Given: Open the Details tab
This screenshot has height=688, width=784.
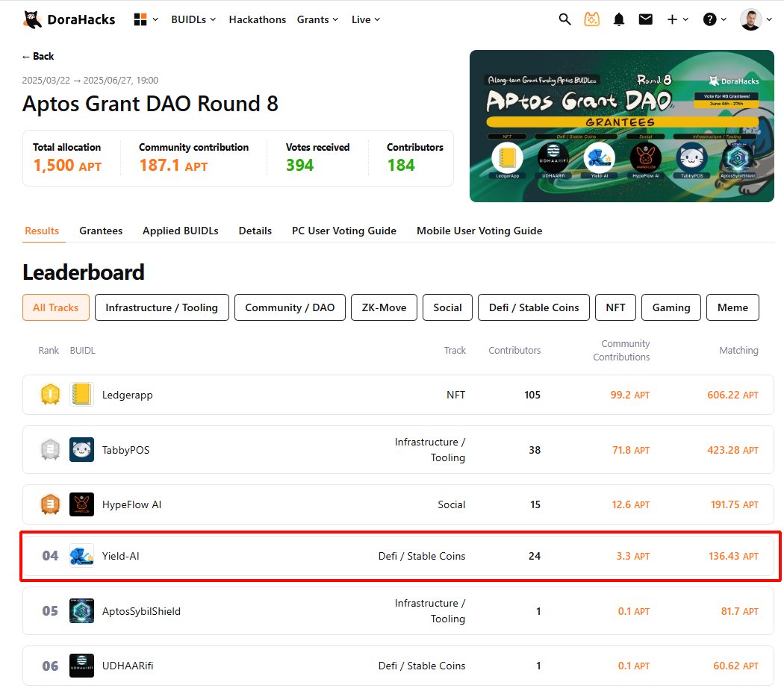Looking at the screenshot, I should click(255, 231).
